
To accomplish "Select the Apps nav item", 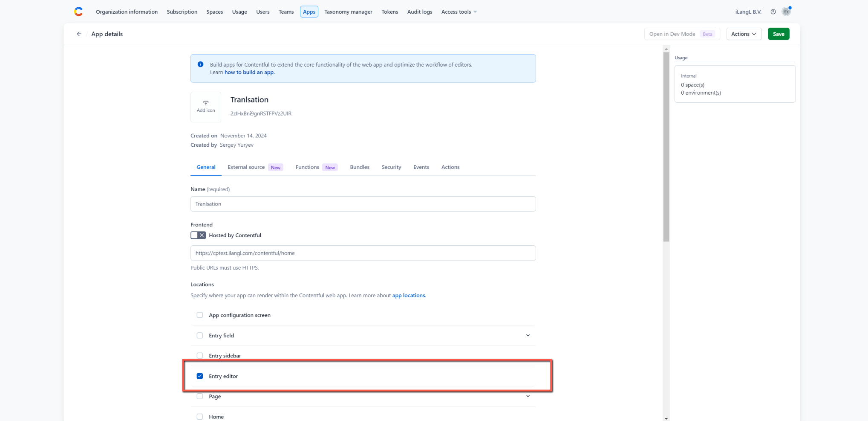I will tap(309, 12).
